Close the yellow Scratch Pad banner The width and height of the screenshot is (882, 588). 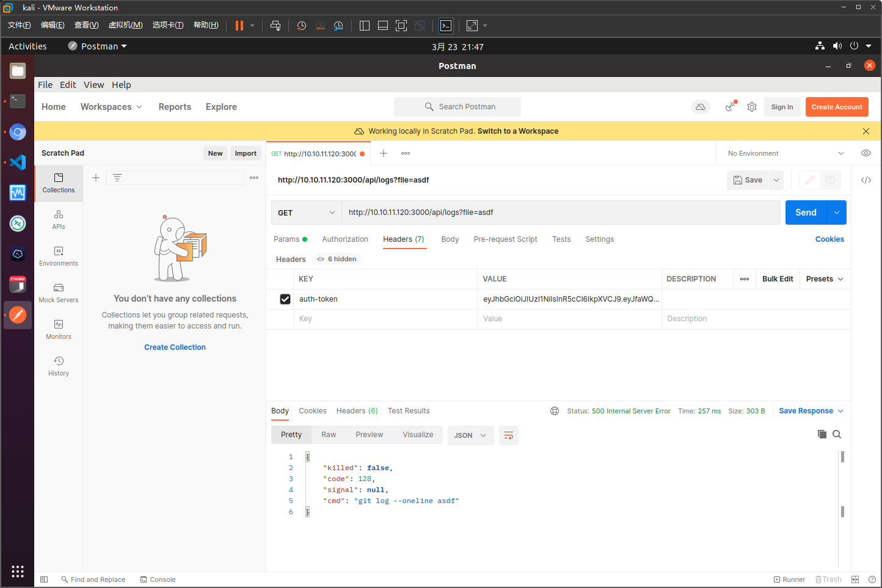coord(866,131)
